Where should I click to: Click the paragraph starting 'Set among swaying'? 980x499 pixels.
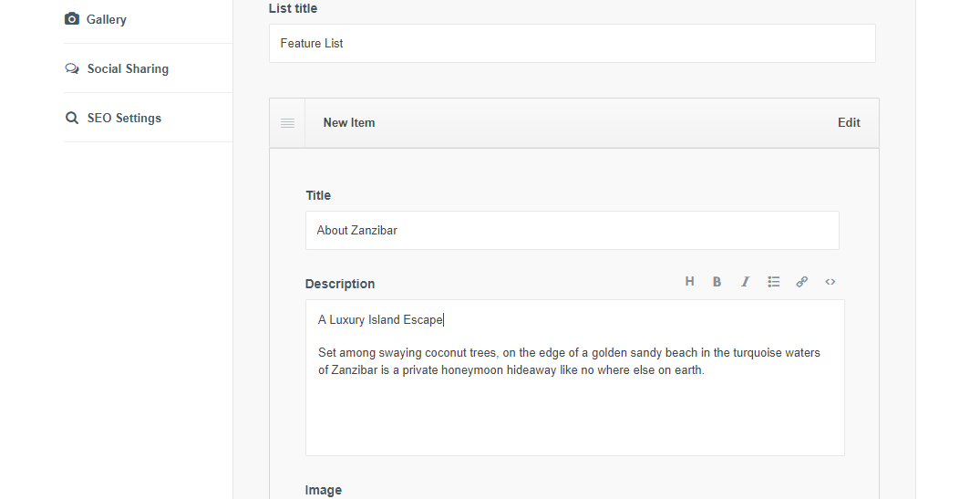pyautogui.click(x=569, y=361)
